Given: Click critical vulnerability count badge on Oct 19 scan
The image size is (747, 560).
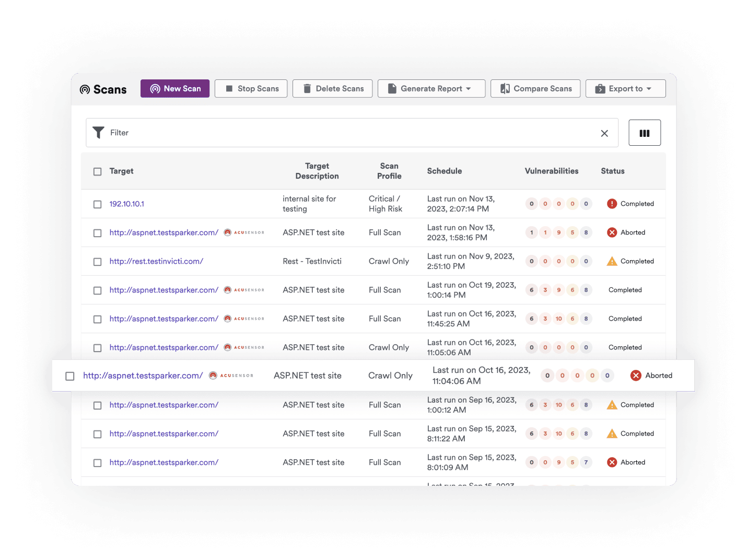Looking at the screenshot, I should (x=531, y=290).
